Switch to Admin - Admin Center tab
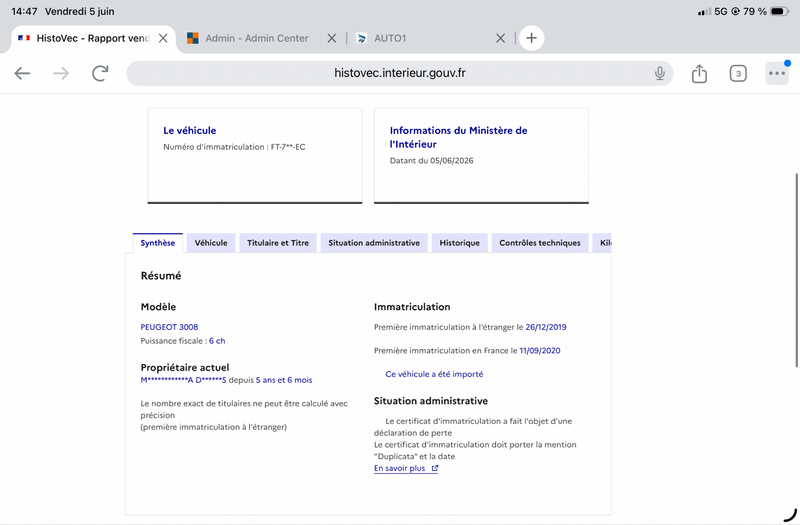This screenshot has width=800, height=525. point(257,38)
